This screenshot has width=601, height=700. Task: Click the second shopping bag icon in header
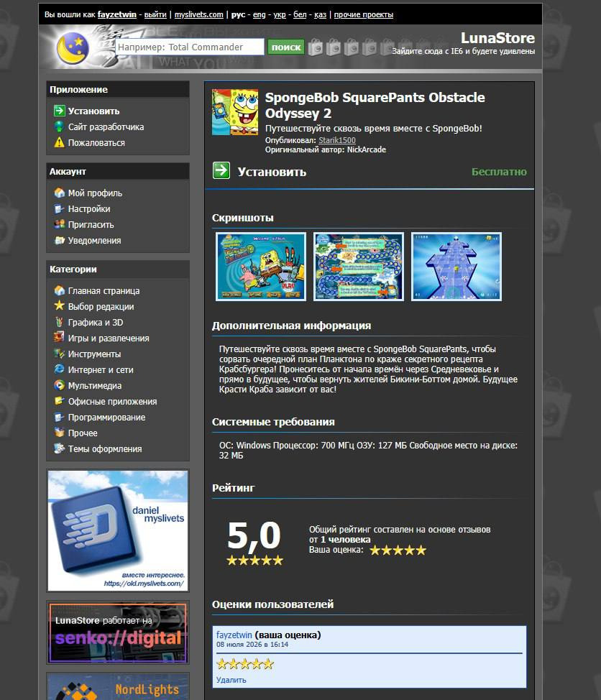tap(333, 47)
